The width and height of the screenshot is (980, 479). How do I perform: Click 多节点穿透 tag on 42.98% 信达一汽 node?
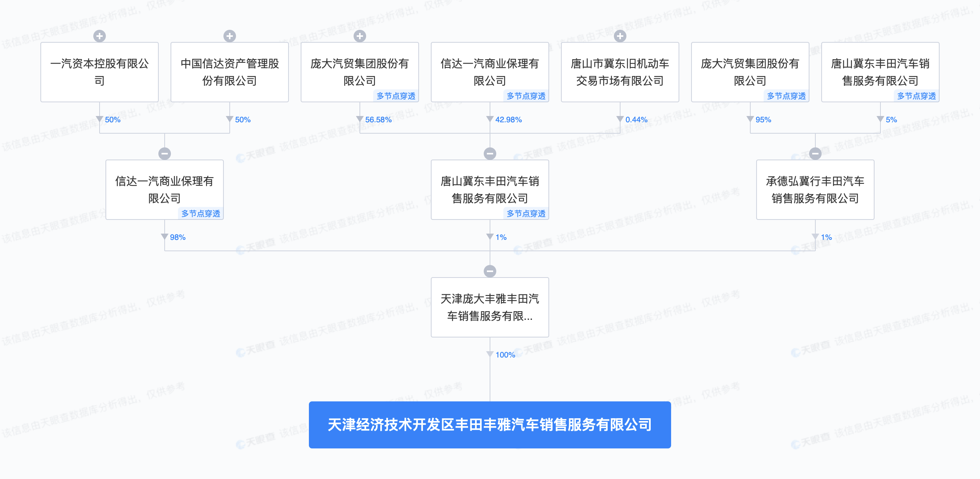tap(526, 96)
